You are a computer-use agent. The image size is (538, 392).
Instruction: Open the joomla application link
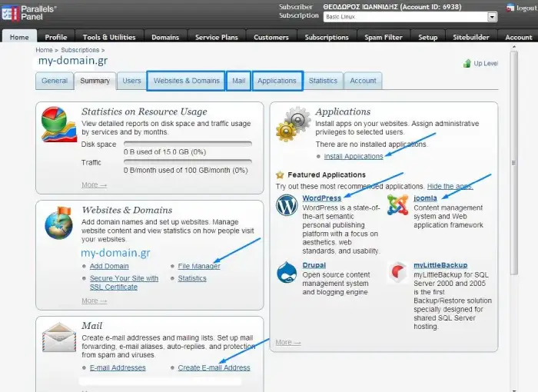pyautogui.click(x=425, y=198)
